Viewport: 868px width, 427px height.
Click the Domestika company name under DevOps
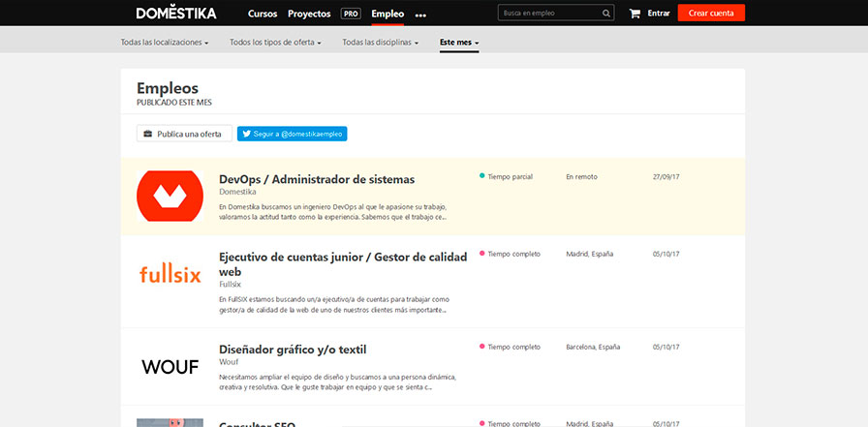[237, 192]
